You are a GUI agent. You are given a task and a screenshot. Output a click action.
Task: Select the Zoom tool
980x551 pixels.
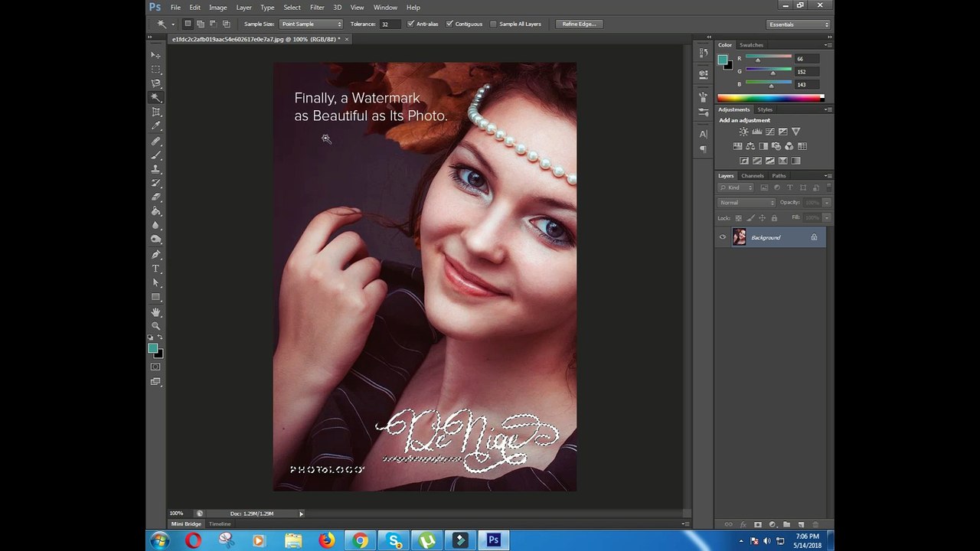(155, 326)
